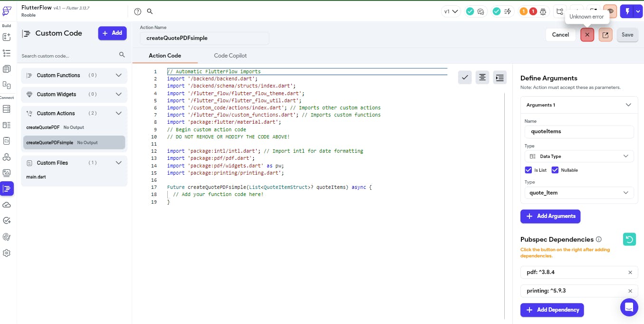
Task: Click the red X error button
Action: click(587, 35)
